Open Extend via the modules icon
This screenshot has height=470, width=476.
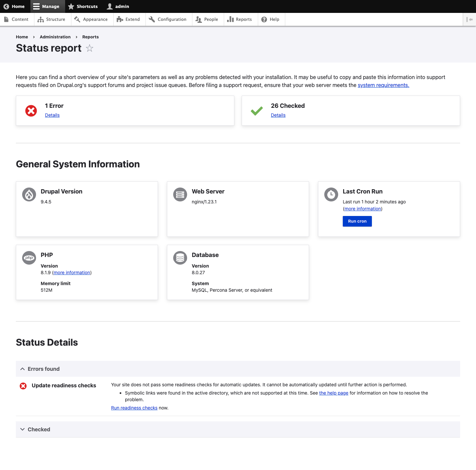point(119,19)
